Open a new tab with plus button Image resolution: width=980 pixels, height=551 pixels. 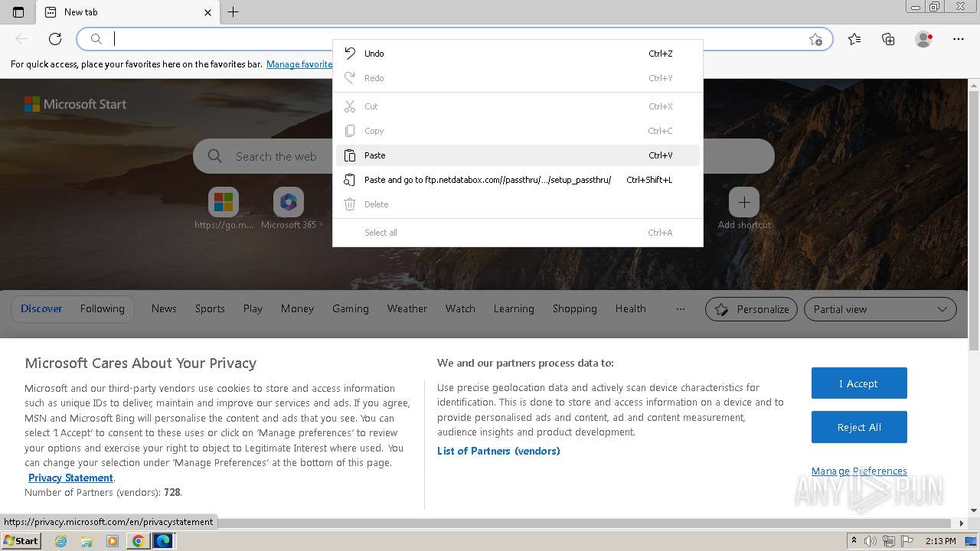coord(234,12)
